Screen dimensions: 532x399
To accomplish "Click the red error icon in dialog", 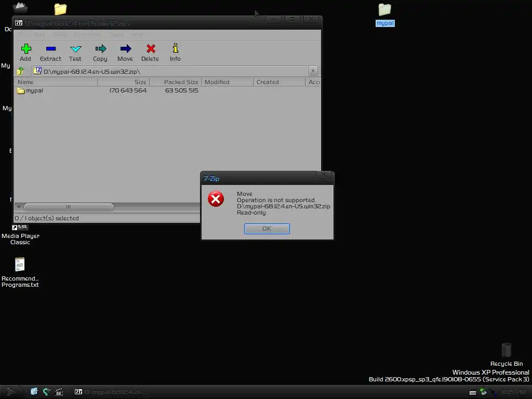I will click(216, 199).
